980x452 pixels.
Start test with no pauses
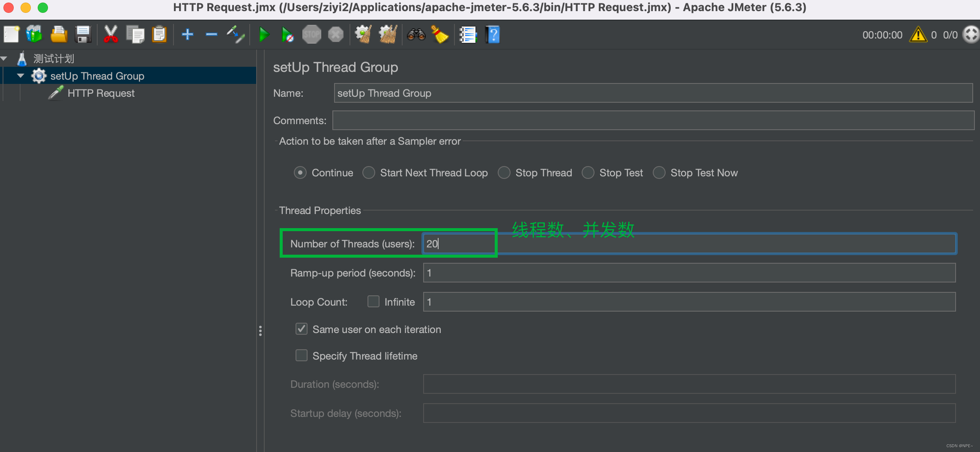pos(287,35)
